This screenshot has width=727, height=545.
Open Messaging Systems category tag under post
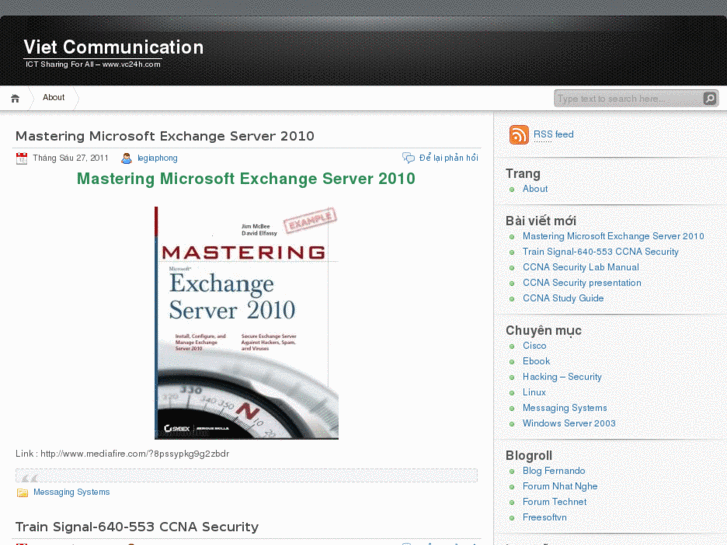pos(71,492)
